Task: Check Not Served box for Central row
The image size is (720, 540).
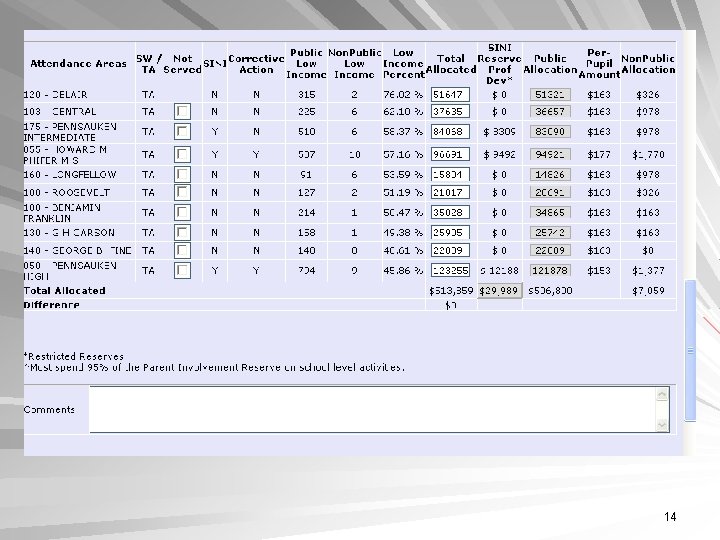Action: point(182,112)
